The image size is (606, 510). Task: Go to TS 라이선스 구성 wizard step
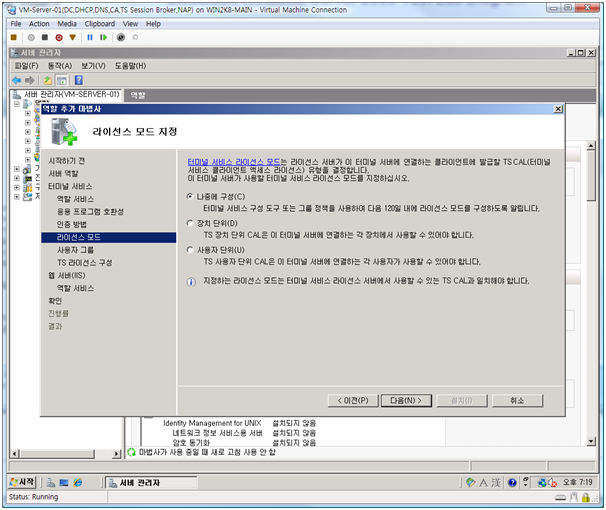(x=85, y=263)
